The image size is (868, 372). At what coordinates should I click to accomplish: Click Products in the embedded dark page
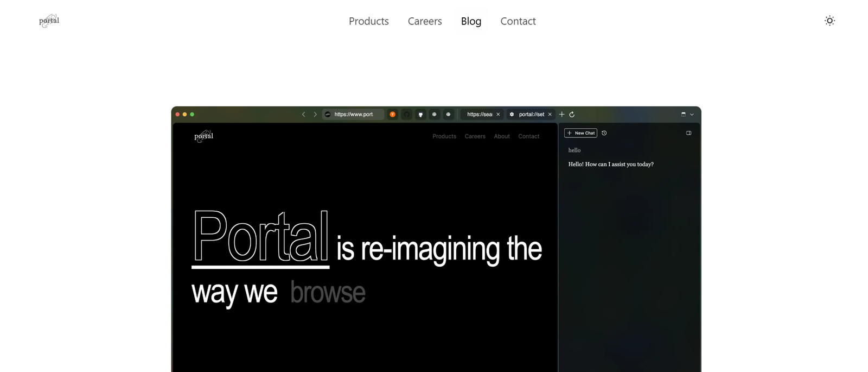[x=444, y=136]
